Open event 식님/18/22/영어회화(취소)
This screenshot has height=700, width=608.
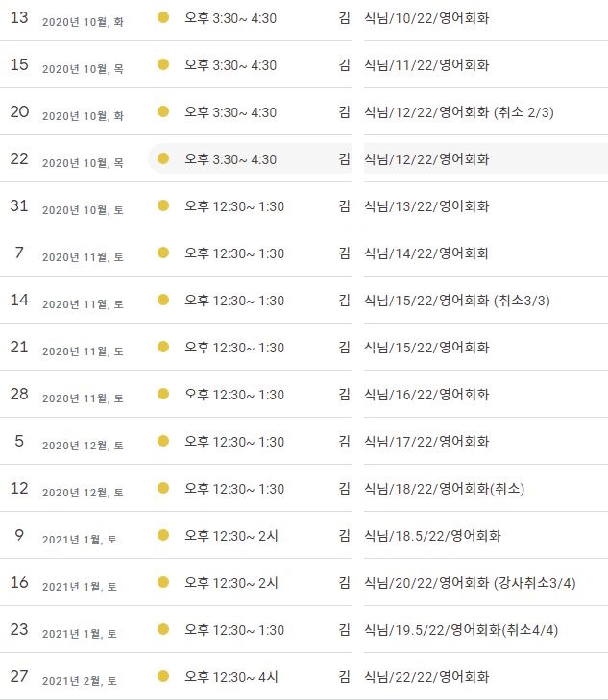pos(444,489)
